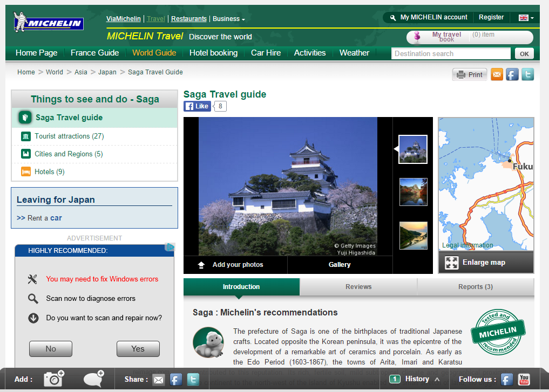Select the second gallery thumbnail
This screenshot has width=549, height=392.
click(413, 192)
